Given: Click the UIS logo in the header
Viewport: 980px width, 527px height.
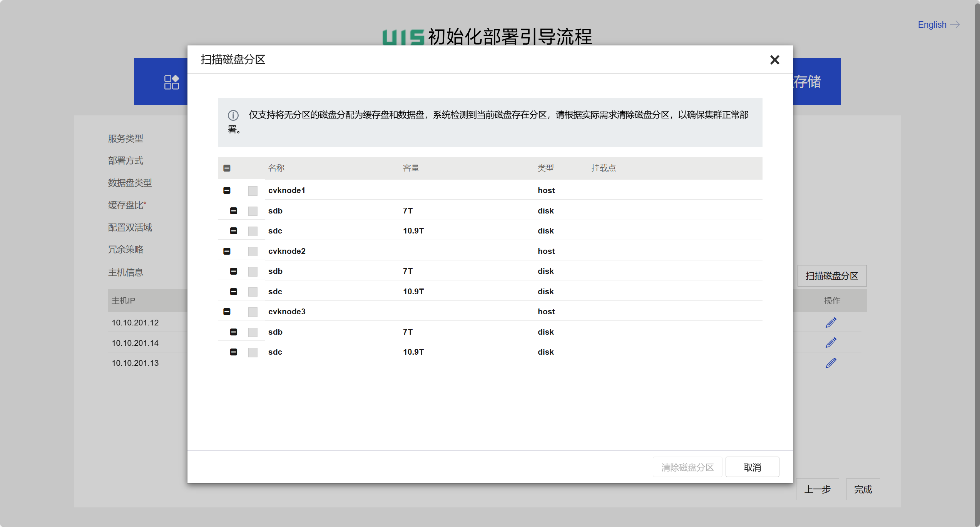Looking at the screenshot, I should coord(403,37).
